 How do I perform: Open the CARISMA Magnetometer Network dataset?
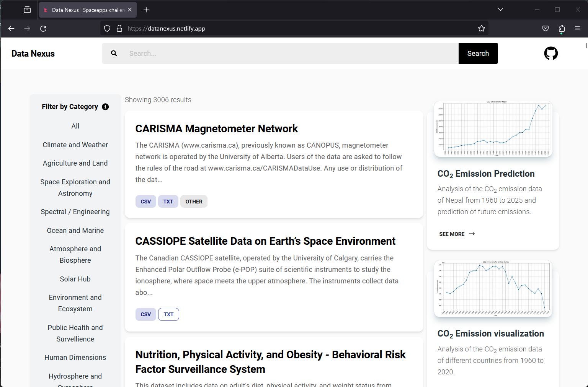pyautogui.click(x=216, y=129)
